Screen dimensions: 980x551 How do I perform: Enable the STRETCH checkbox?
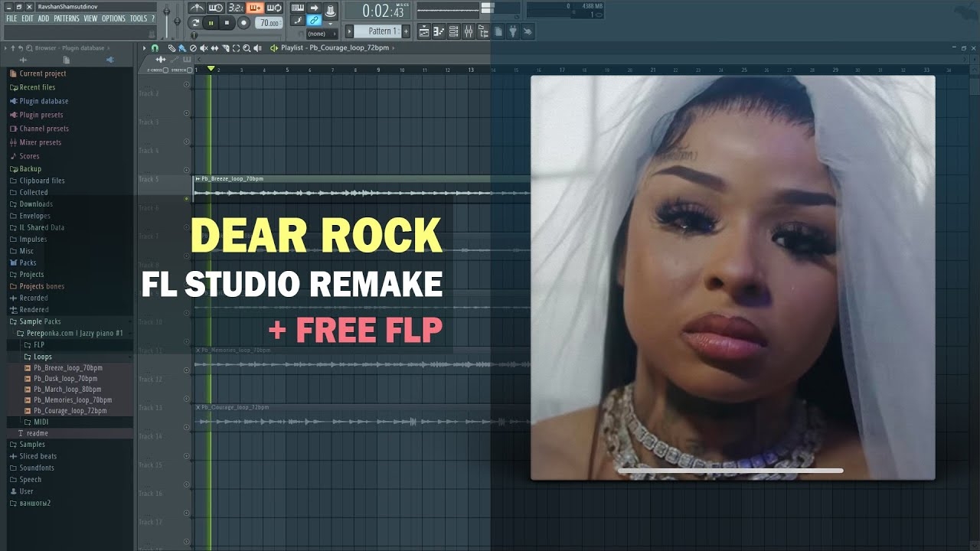(x=191, y=70)
